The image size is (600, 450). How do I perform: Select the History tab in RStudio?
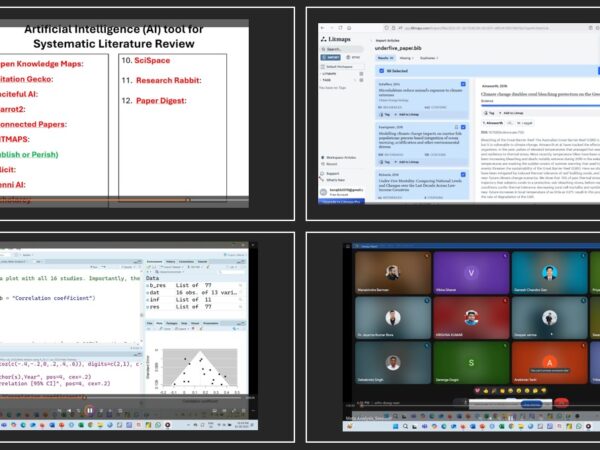(x=171, y=261)
